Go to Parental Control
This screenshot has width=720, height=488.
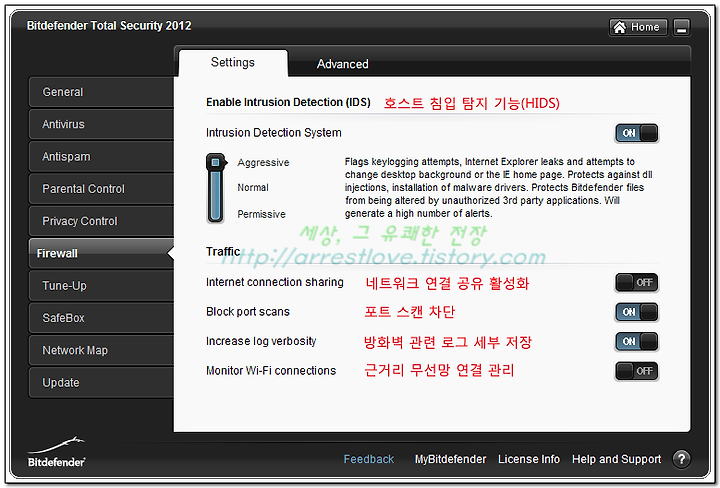point(101,189)
